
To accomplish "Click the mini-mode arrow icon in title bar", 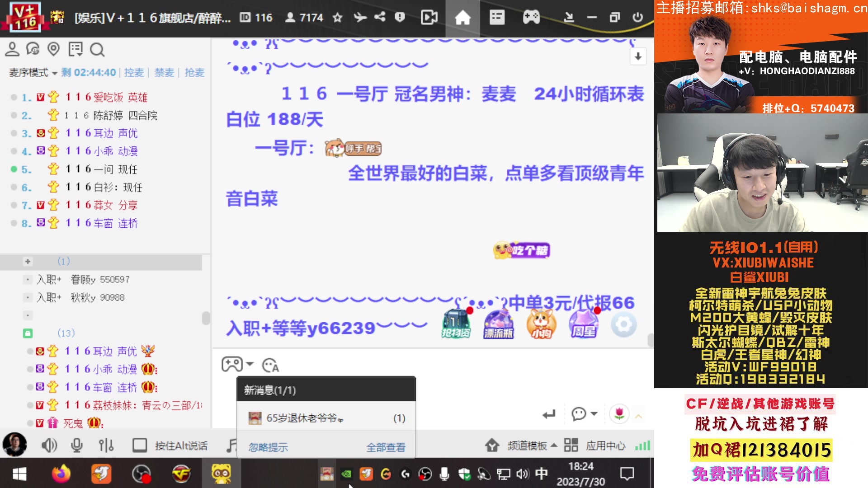I will (569, 18).
